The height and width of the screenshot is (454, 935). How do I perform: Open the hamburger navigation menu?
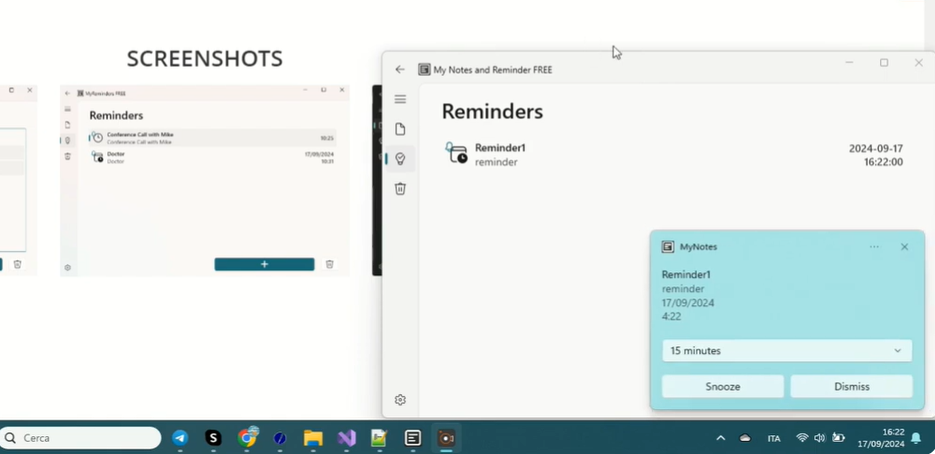400,99
